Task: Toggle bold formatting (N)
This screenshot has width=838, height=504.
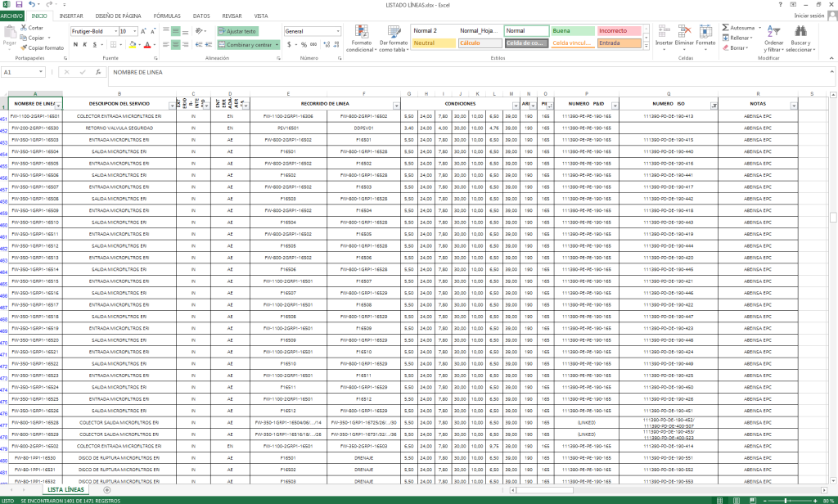Action: click(74, 44)
